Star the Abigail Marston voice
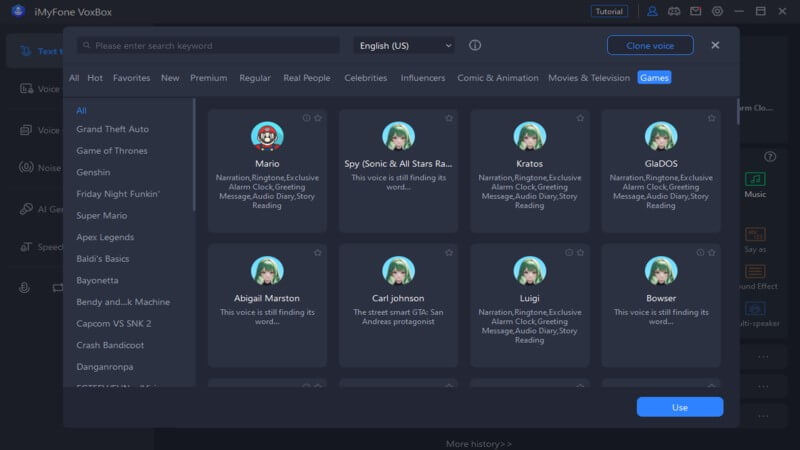This screenshot has height=450, width=800. point(318,253)
